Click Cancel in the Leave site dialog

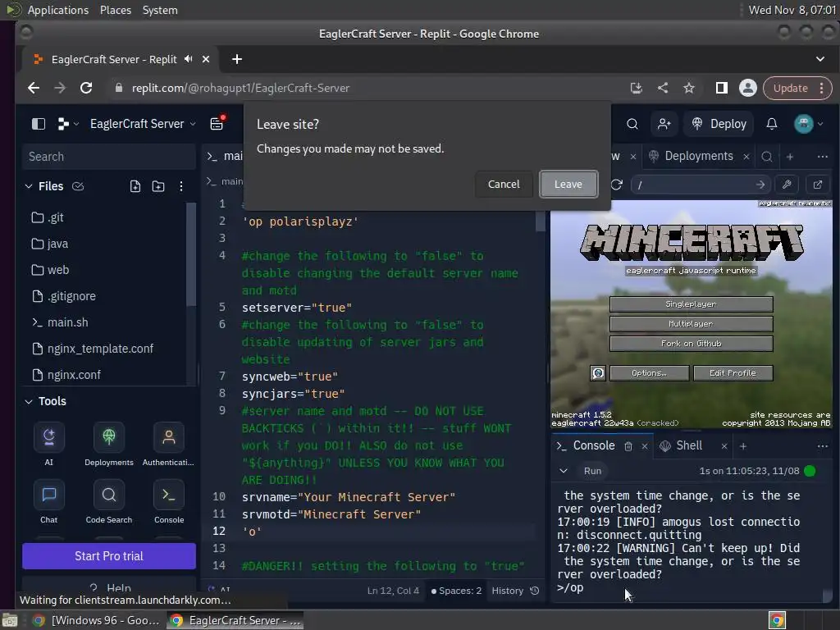point(504,185)
